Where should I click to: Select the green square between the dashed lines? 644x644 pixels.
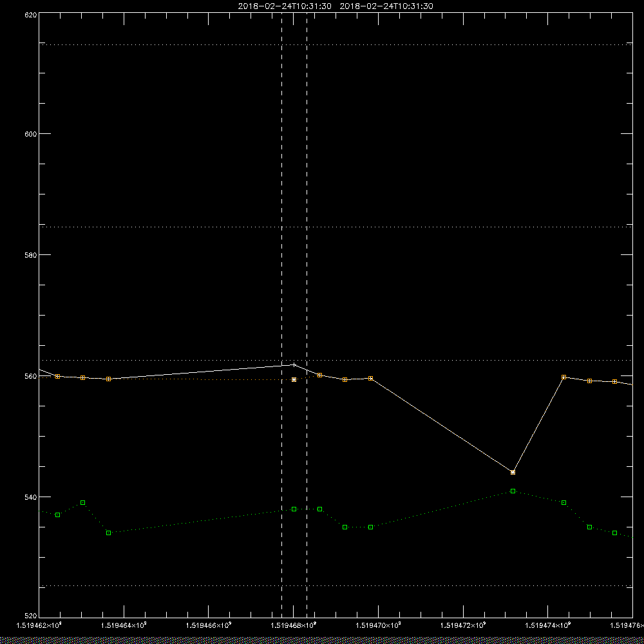pos(294,509)
